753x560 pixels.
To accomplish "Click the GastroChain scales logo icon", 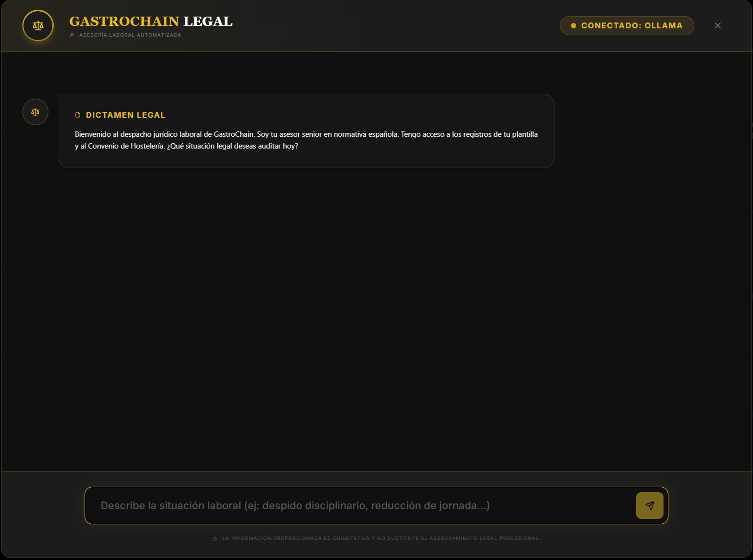I will (x=38, y=25).
